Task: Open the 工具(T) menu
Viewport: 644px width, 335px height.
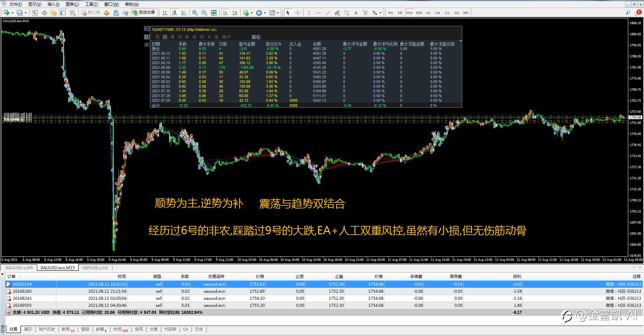Action: (x=92, y=4)
